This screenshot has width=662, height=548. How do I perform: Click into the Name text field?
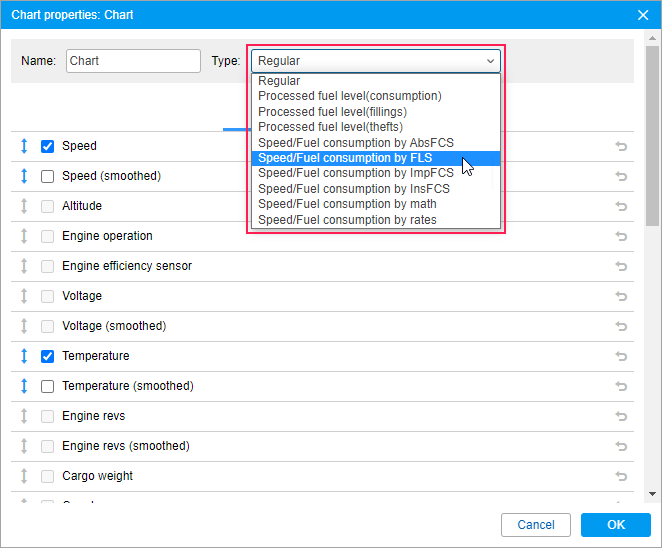tap(133, 61)
